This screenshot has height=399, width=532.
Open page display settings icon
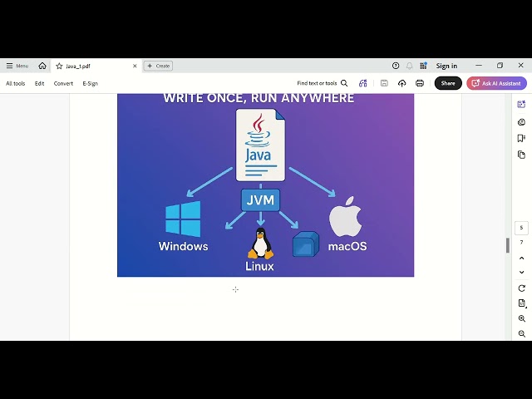(522, 303)
